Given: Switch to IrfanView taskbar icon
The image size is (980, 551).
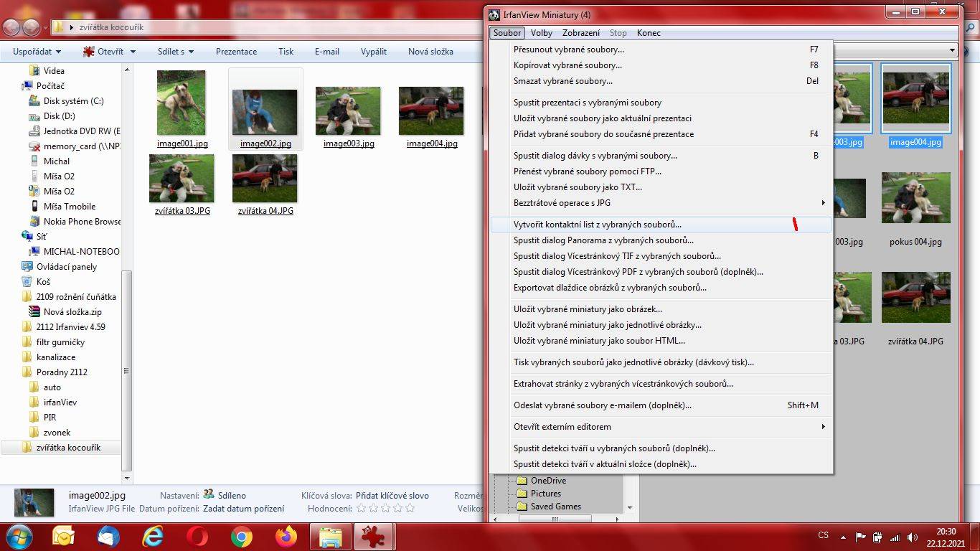Looking at the screenshot, I should point(373,536).
